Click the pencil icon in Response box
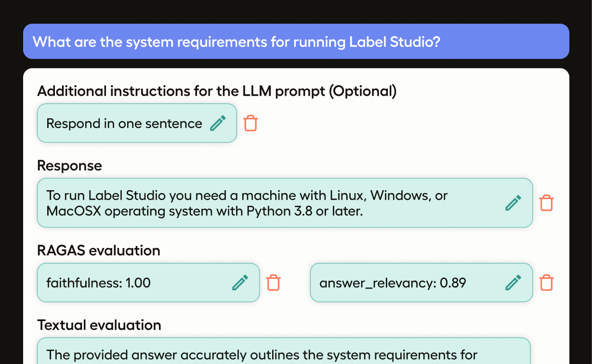592x364 pixels. point(513,203)
